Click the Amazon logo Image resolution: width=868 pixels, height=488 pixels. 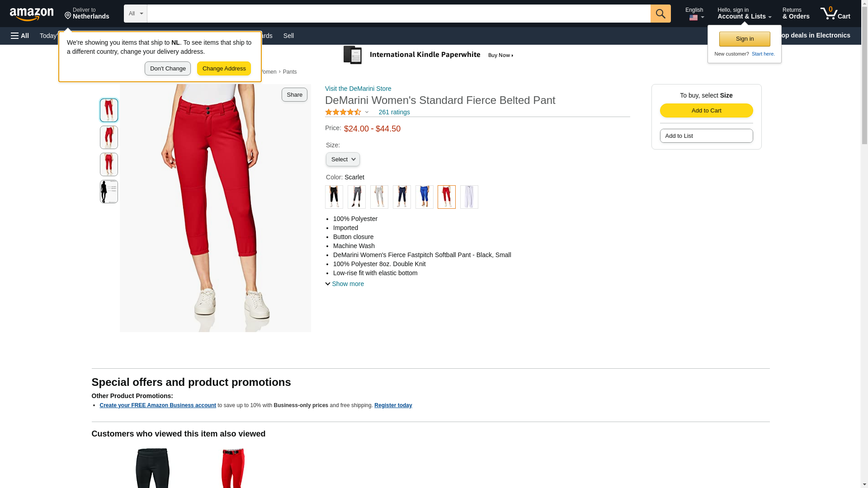coord(32,14)
